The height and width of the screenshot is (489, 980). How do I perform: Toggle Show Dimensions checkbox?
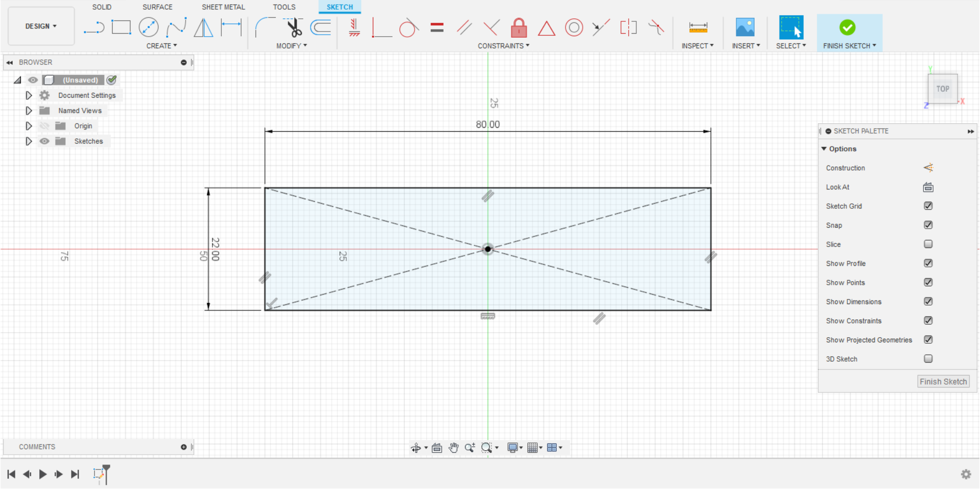[928, 302]
